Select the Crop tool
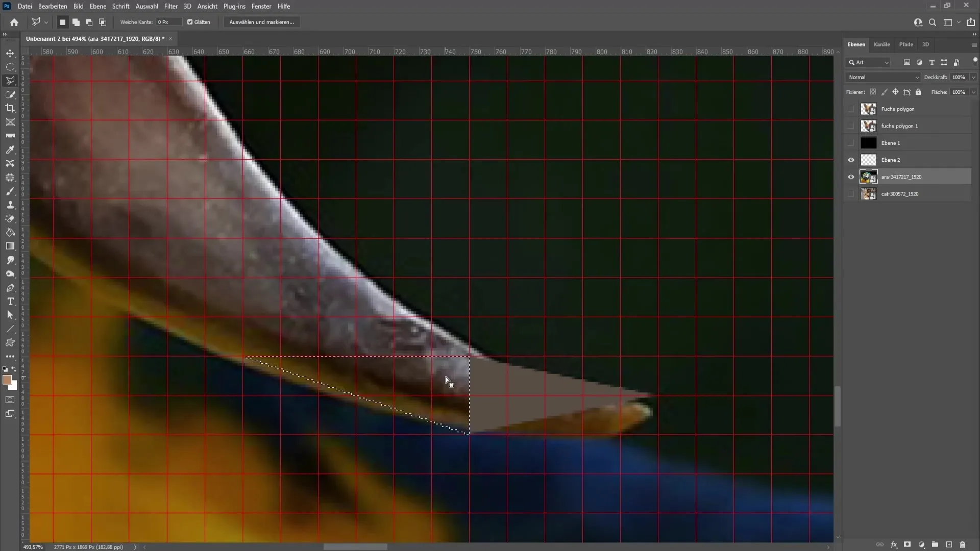 [x=10, y=108]
